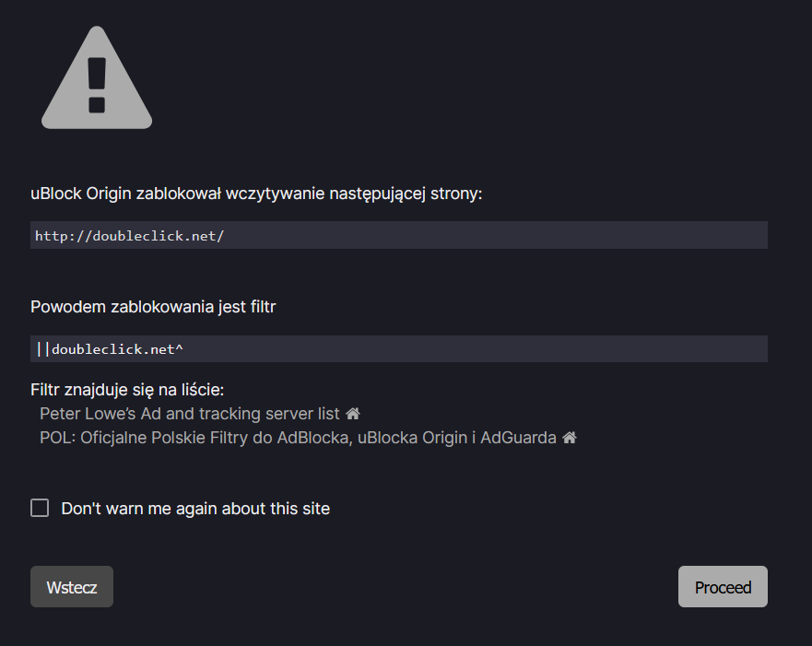
Task: Click the house icon after the Polish filter list
Action: coord(569,437)
